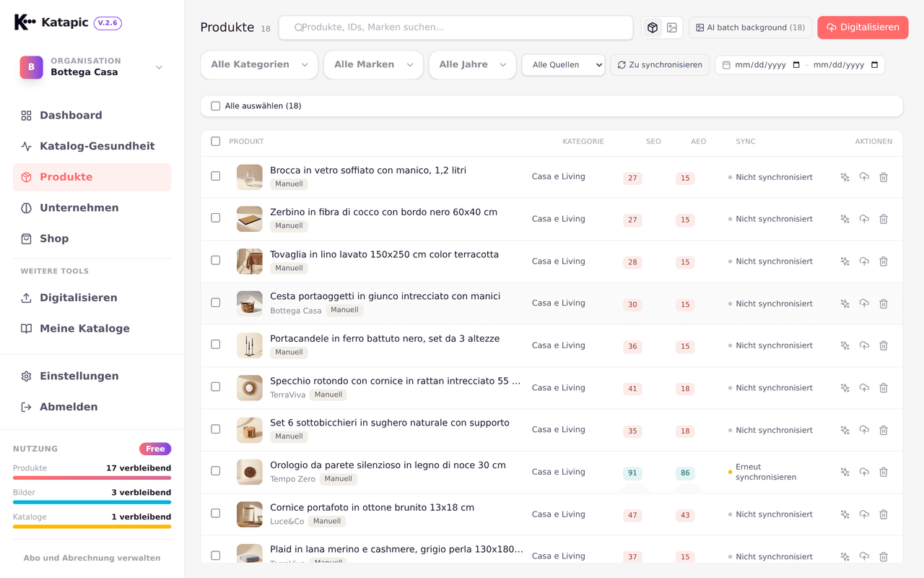This screenshot has height=578, width=924.
Task: Click the V.2.6 version badge
Action: tap(108, 23)
